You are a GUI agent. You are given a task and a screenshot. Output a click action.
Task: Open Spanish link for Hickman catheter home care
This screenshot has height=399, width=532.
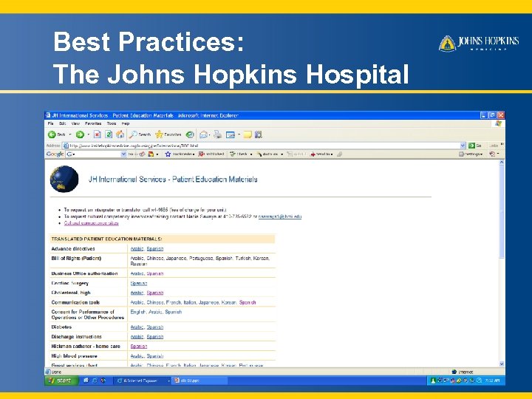point(139,347)
